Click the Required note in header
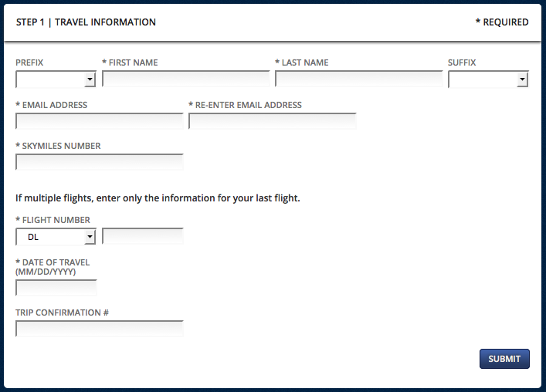The image size is (546, 392). pyautogui.click(x=502, y=22)
